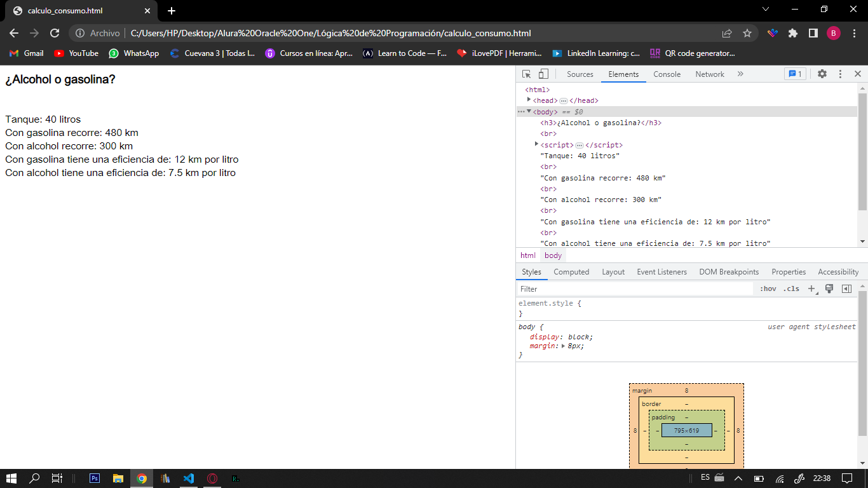Select the "Tanque: 40 litros" text node
This screenshot has width=868, height=488.
pyautogui.click(x=580, y=156)
